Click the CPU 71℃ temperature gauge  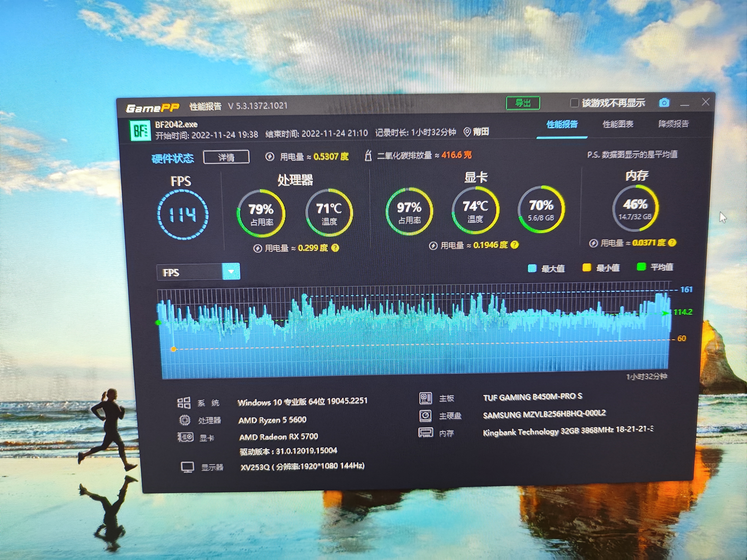coord(329,212)
